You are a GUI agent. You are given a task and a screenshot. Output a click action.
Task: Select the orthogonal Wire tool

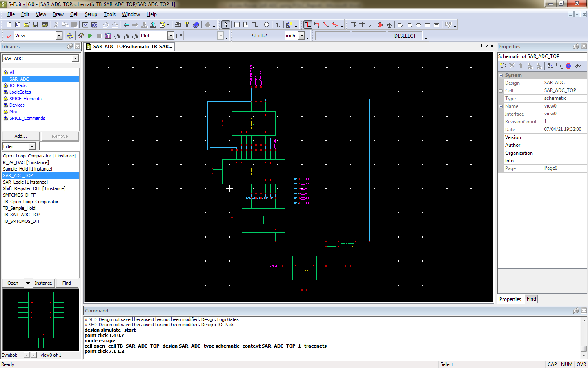(x=308, y=25)
